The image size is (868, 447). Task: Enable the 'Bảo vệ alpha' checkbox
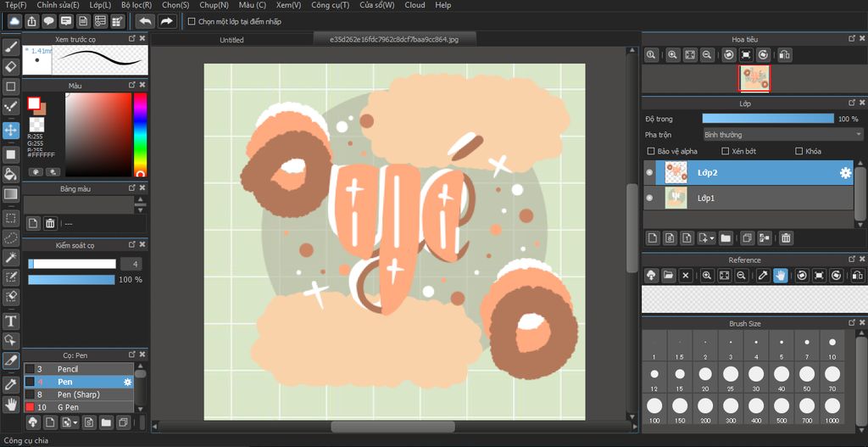[651, 151]
